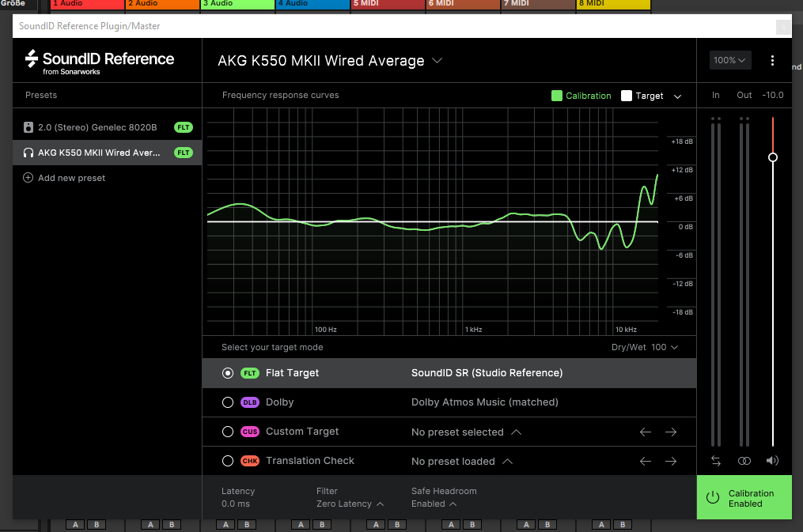Screen dimensions: 803x532
Task: Click next arrow in Translation Check row
Action: tap(671, 462)
